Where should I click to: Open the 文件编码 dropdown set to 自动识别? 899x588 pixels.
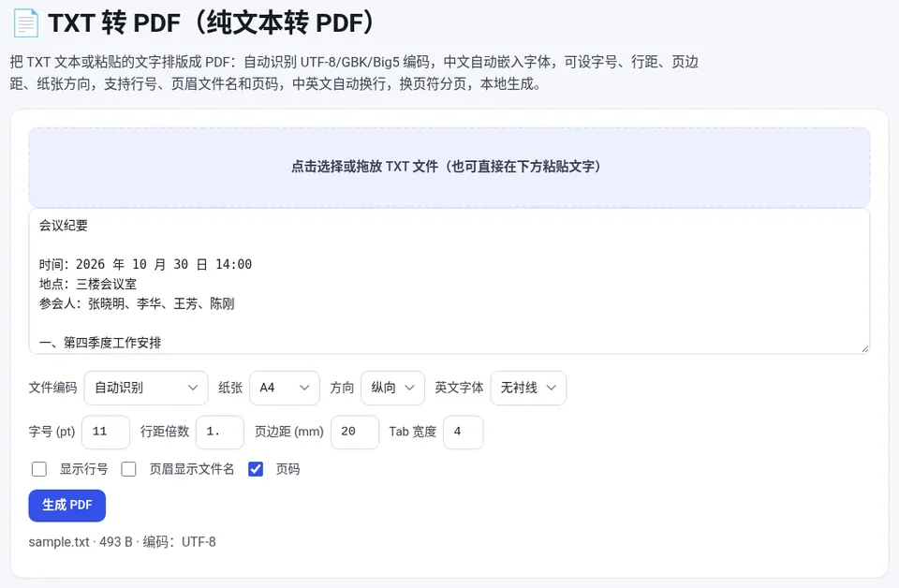pyautogui.click(x=146, y=388)
